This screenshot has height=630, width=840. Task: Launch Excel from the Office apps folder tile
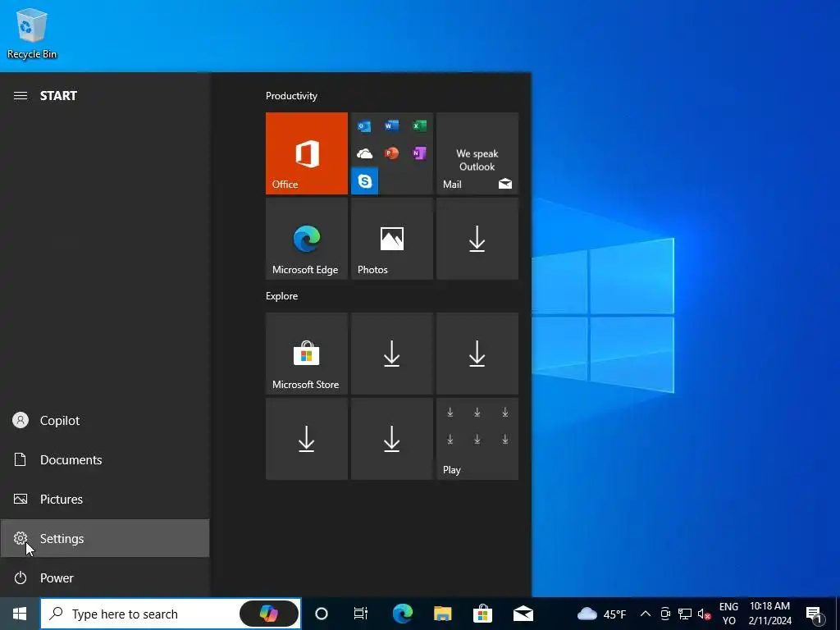(419, 126)
